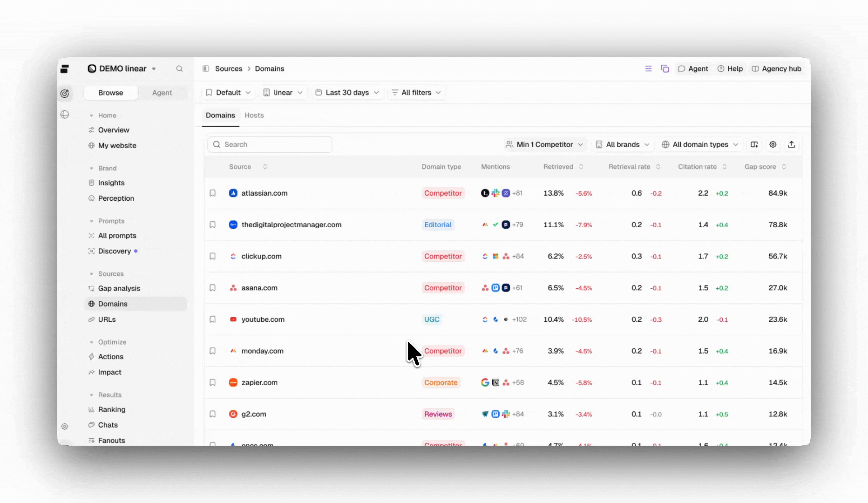Click the list view icon in top bar
This screenshot has height=503, width=868.
point(648,68)
